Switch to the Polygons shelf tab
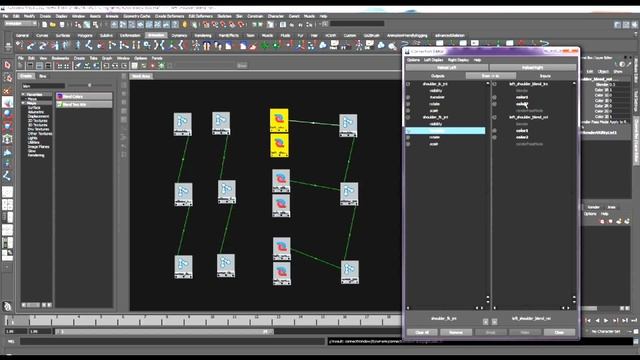Image resolution: width=640 pixels, height=360 pixels. coord(85,36)
